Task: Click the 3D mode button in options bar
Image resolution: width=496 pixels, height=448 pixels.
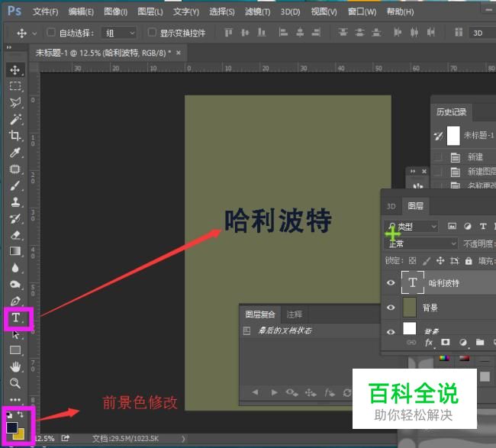Action: tap(478, 33)
